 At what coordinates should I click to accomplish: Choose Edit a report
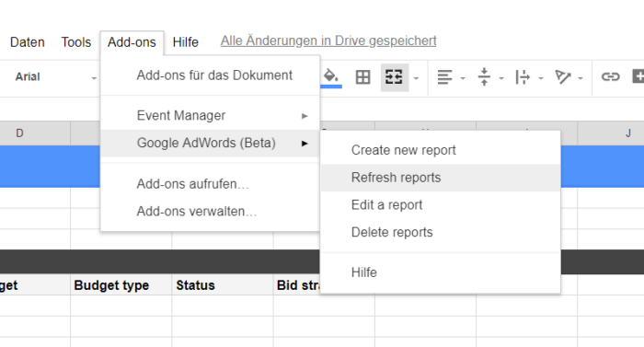441,204
